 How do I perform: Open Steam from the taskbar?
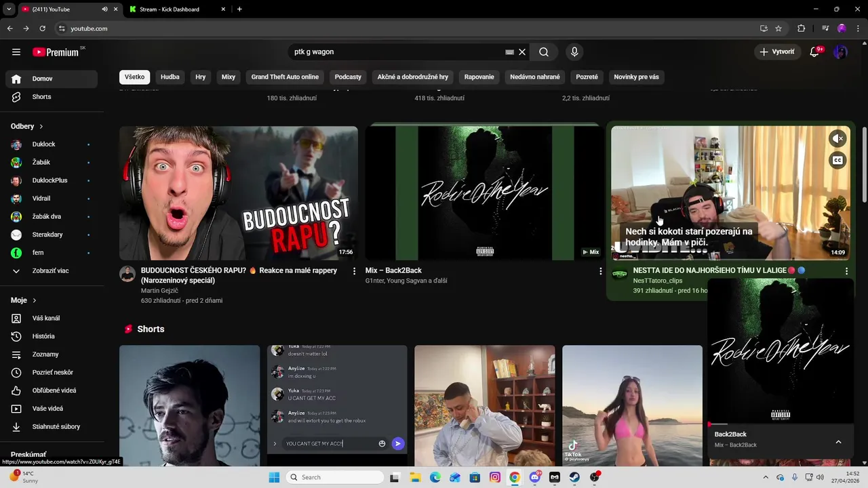(x=574, y=477)
